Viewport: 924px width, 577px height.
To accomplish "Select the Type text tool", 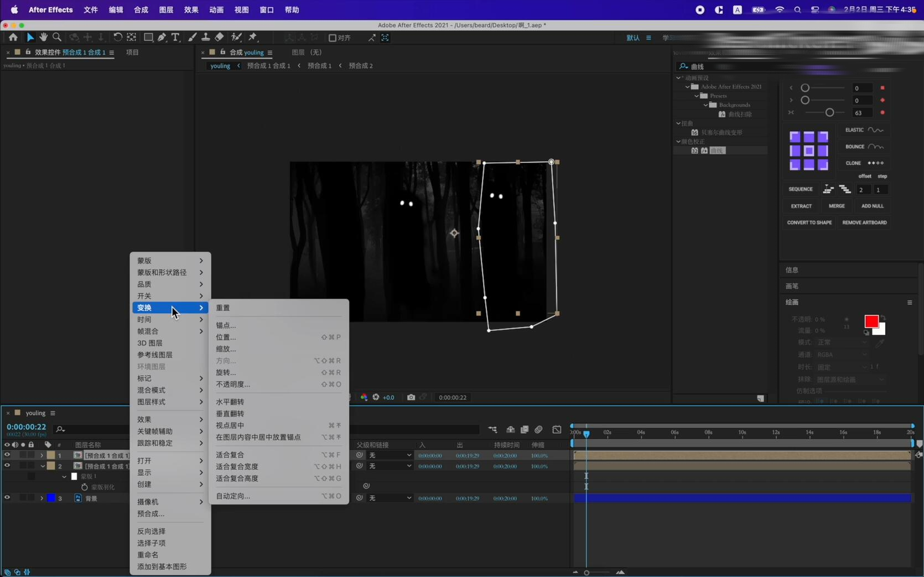I will pyautogui.click(x=175, y=37).
